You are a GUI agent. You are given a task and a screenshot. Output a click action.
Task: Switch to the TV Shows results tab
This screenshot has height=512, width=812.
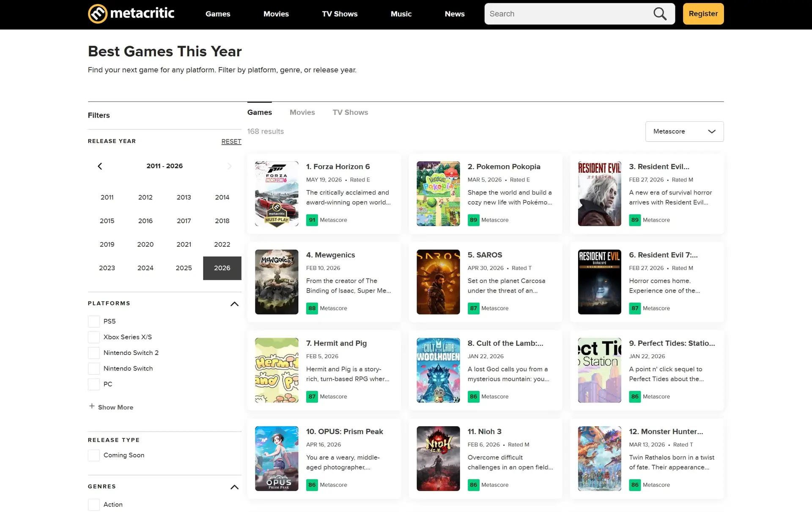coord(350,112)
